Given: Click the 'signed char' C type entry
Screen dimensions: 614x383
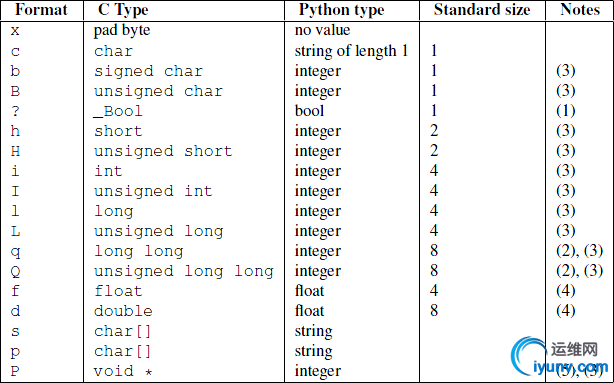Looking at the screenshot, I should [148, 71].
